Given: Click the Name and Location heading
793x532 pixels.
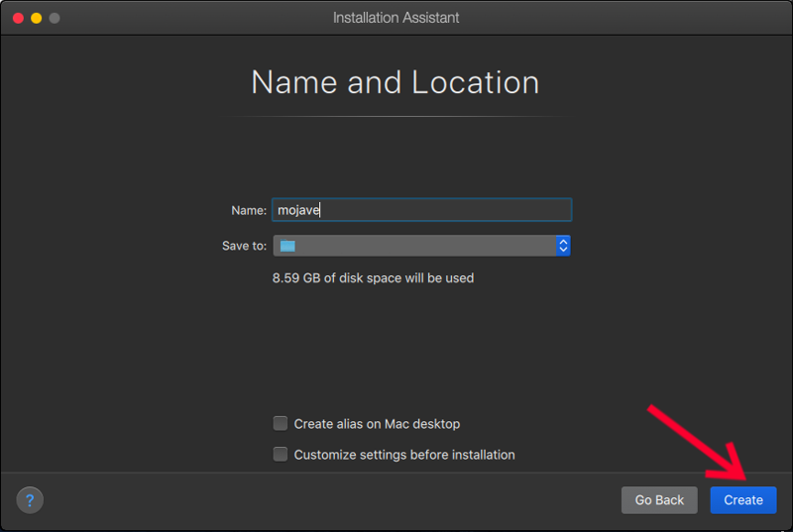Looking at the screenshot, I should (x=396, y=82).
